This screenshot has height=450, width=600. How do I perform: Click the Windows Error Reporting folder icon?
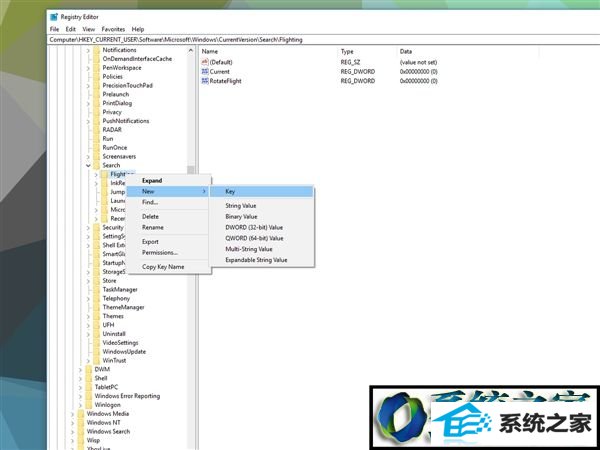click(x=89, y=396)
